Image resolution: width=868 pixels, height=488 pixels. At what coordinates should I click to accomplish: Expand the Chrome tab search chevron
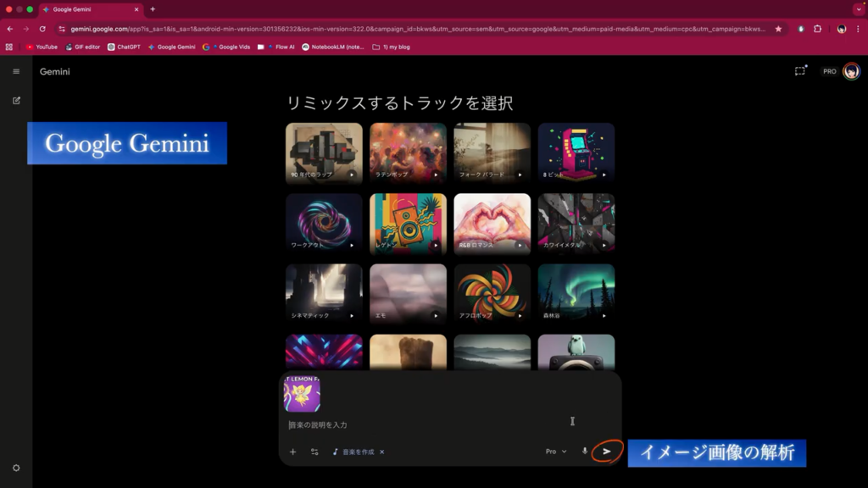click(x=858, y=9)
